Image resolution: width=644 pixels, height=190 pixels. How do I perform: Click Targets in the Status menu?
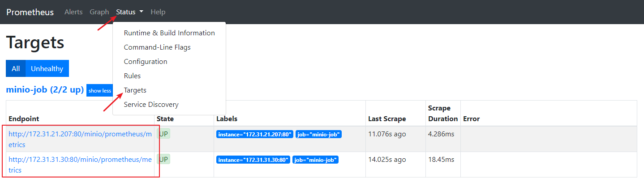click(135, 90)
